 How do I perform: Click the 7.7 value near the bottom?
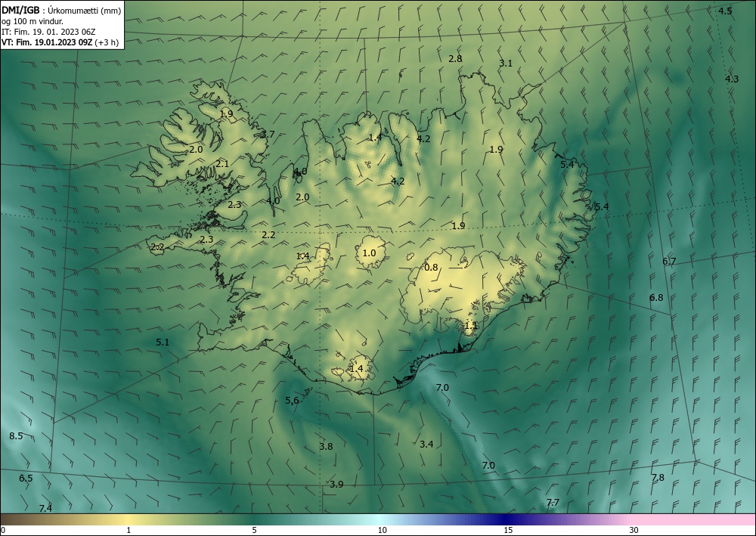pyautogui.click(x=553, y=502)
